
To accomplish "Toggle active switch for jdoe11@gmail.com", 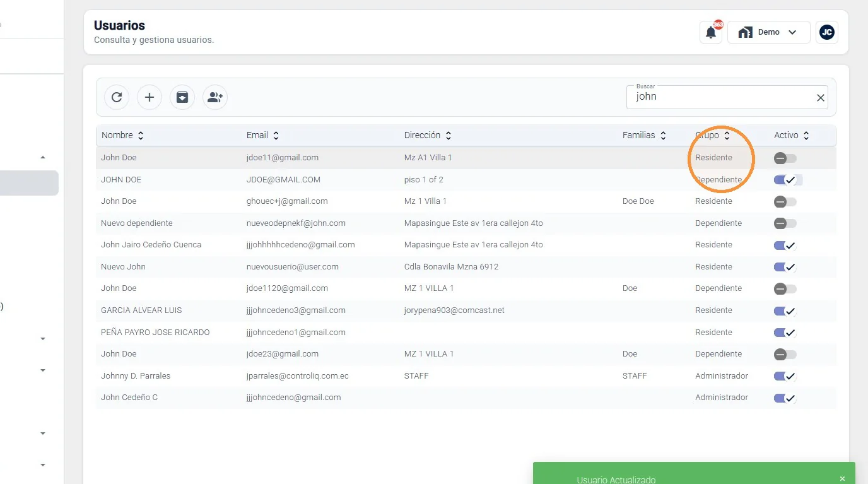I will (x=785, y=158).
